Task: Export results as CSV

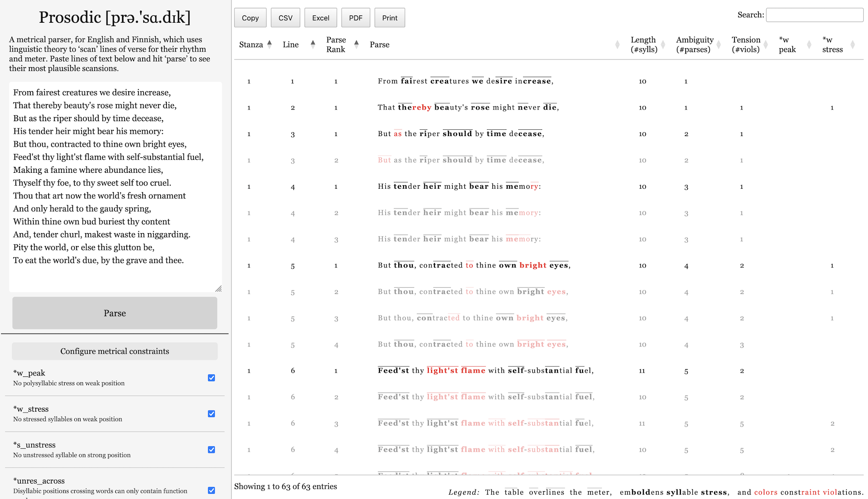Action: (x=285, y=17)
